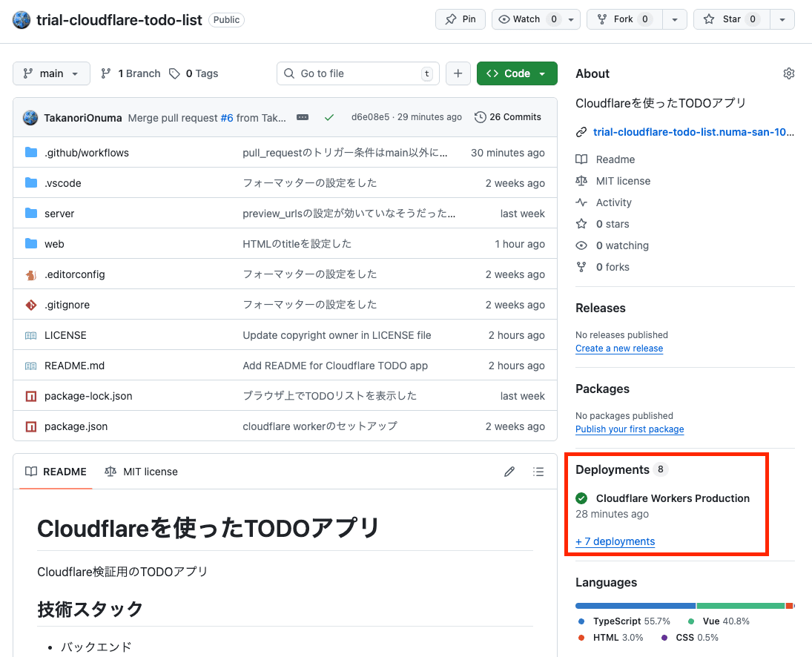Open the Packages heading

click(x=603, y=389)
